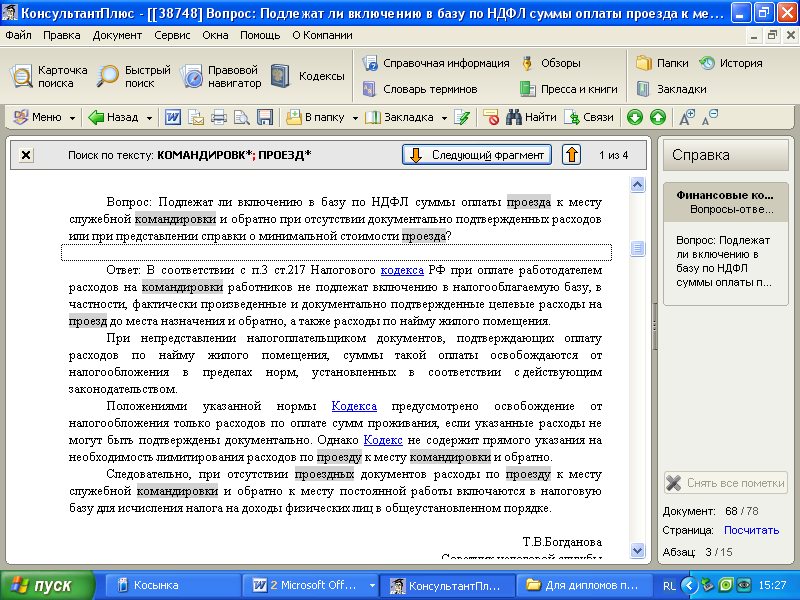Open Обзоры section
800x600 pixels.
(551, 63)
